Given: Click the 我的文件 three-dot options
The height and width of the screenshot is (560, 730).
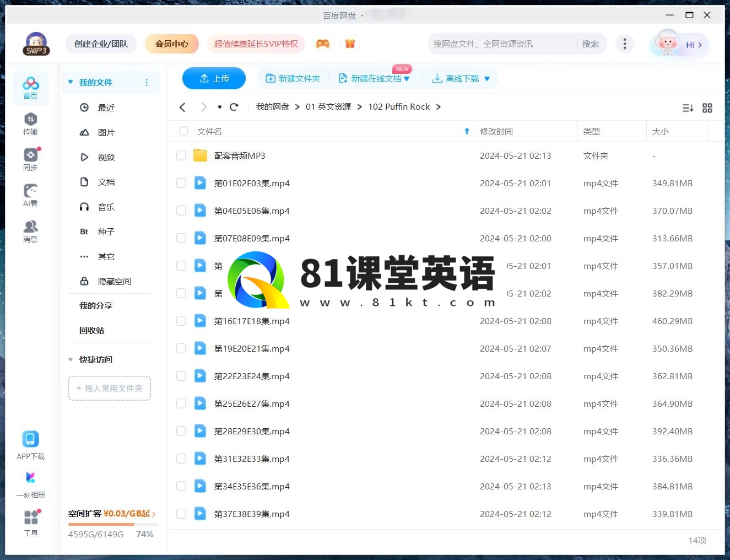Looking at the screenshot, I should coord(147,83).
